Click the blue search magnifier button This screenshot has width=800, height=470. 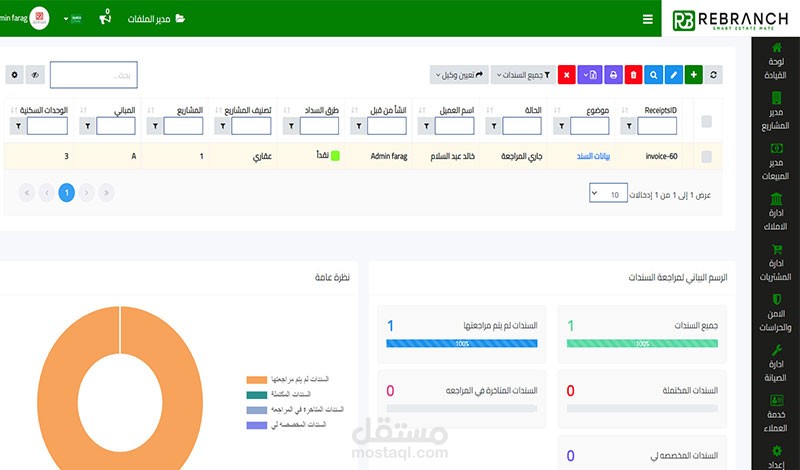(x=653, y=75)
